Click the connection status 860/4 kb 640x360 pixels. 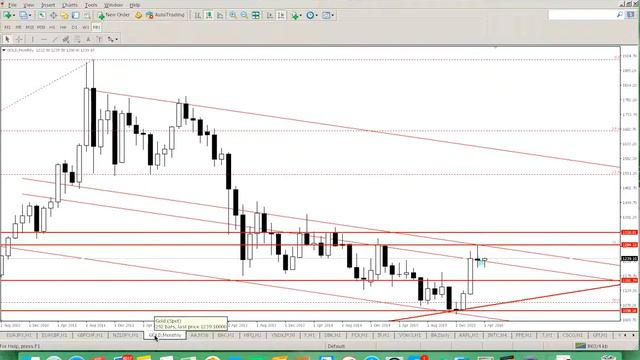pos(592,346)
